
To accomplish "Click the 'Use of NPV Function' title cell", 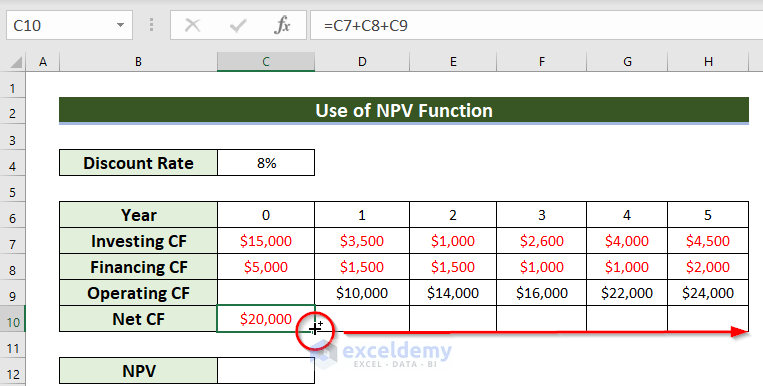I will [x=404, y=110].
